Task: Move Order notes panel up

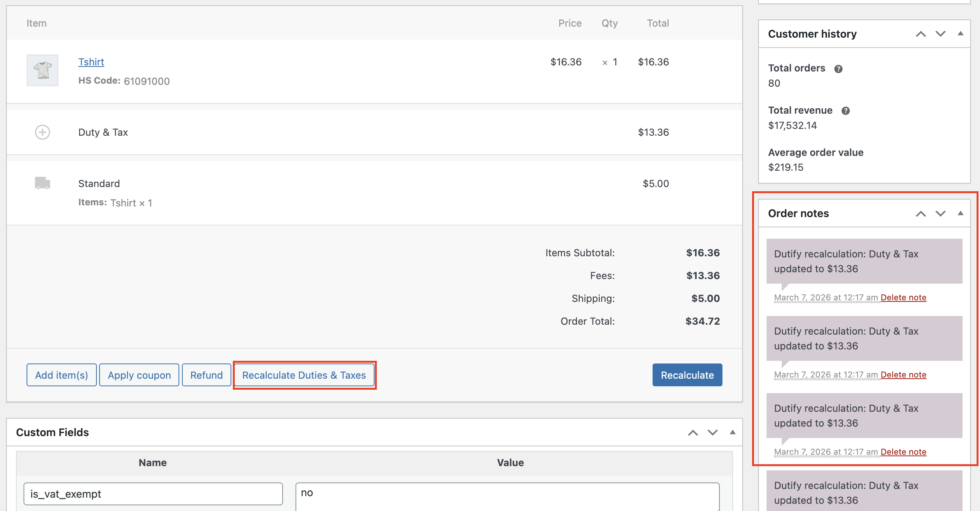Action: coord(920,213)
